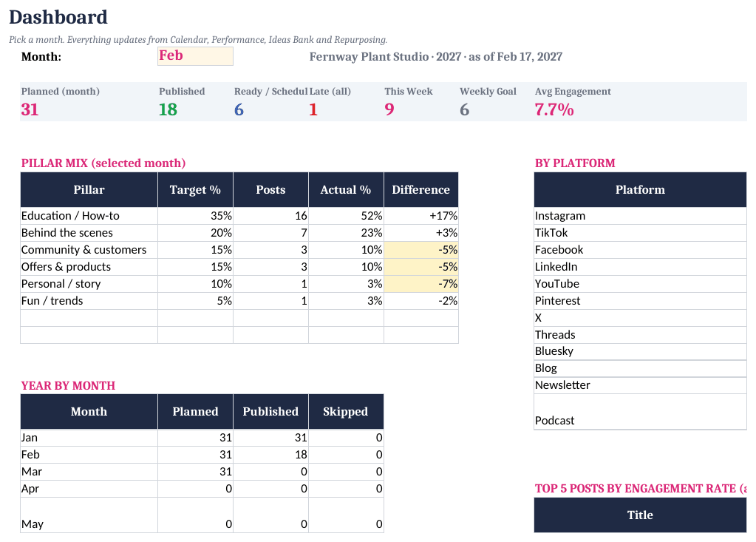Click the Dashboard title

tap(58, 17)
